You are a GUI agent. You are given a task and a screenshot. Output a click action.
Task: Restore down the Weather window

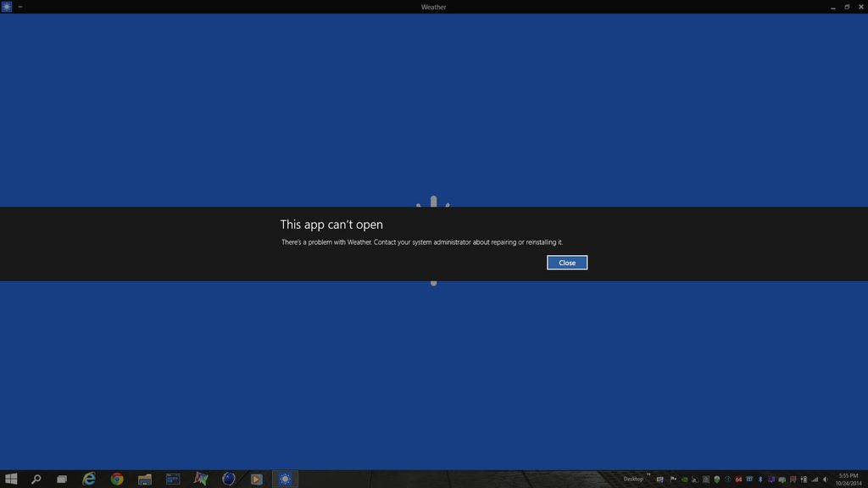click(x=847, y=7)
